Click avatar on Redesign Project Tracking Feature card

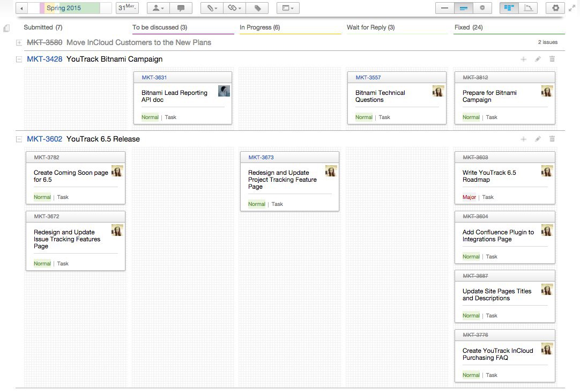coord(331,171)
